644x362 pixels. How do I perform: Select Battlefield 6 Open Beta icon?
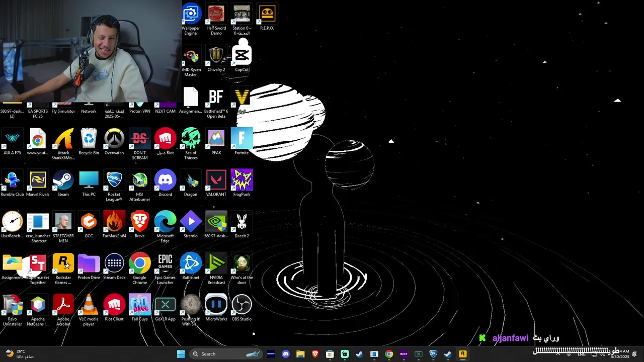click(x=216, y=103)
